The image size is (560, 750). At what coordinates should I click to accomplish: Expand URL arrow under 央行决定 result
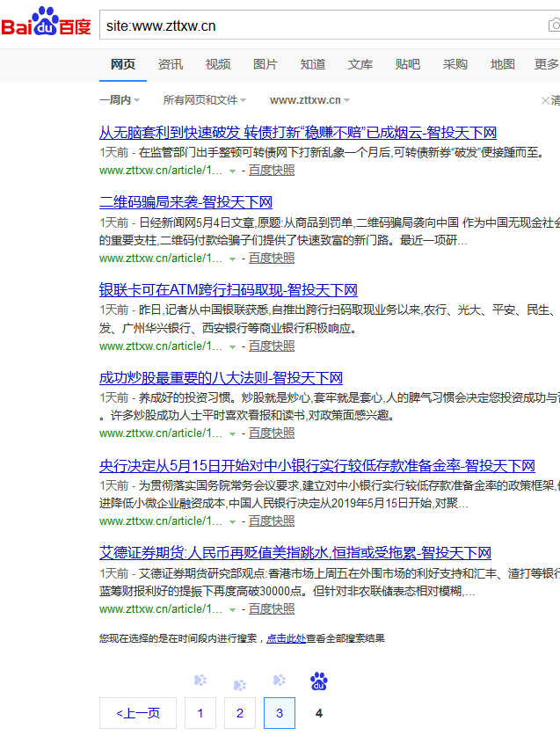(x=232, y=522)
